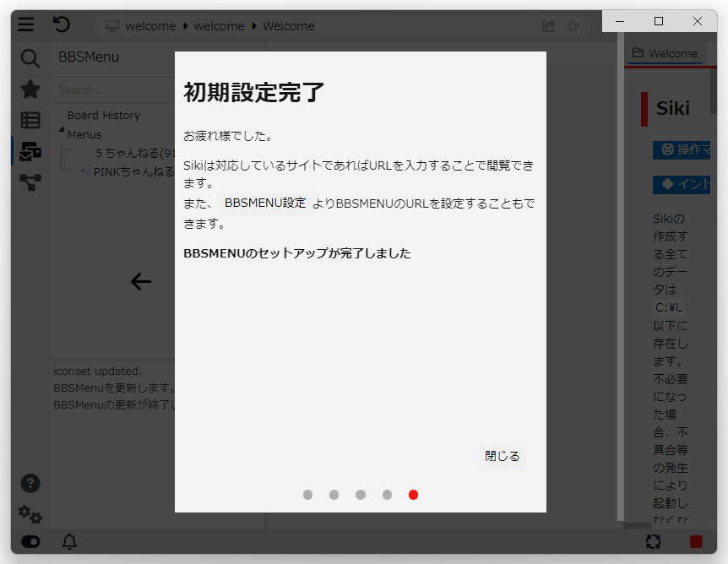
Task: Minimize the Siki window
Action: click(620, 21)
